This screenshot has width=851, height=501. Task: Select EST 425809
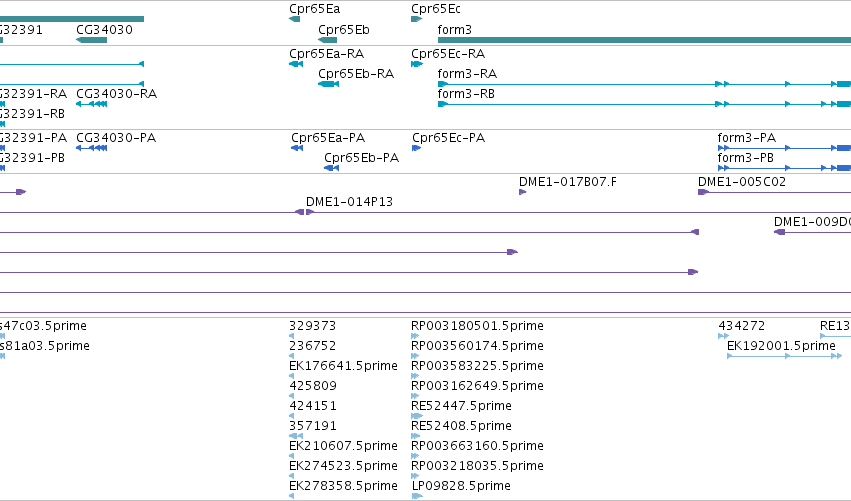click(313, 386)
